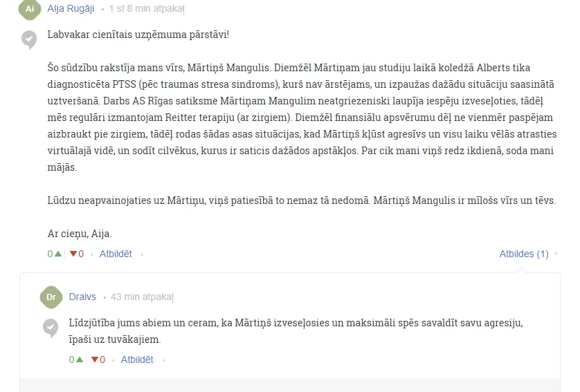
Task: Click the checkmark bubble icon beside Draivs' reply
Action: [51, 328]
